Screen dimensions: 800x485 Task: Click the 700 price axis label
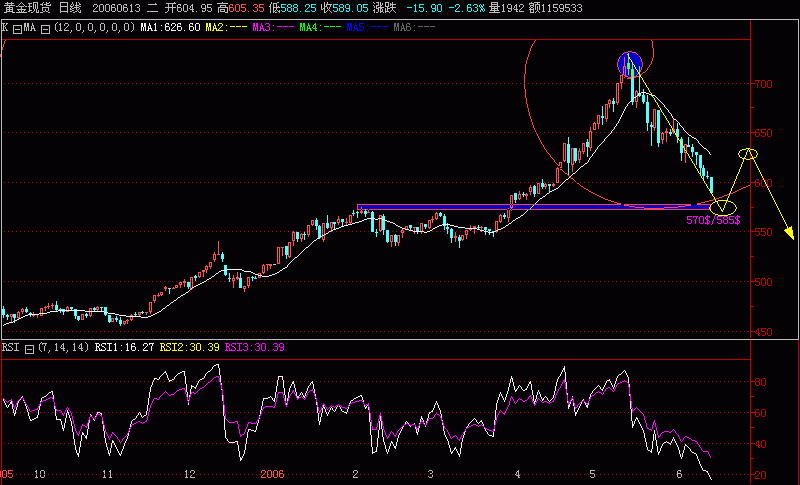764,84
